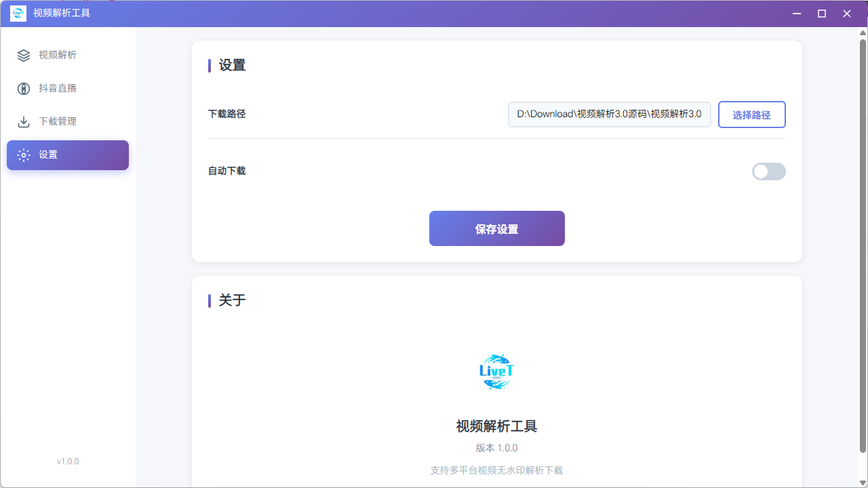Go to the 下载管理 sidebar menu item

(x=58, y=122)
